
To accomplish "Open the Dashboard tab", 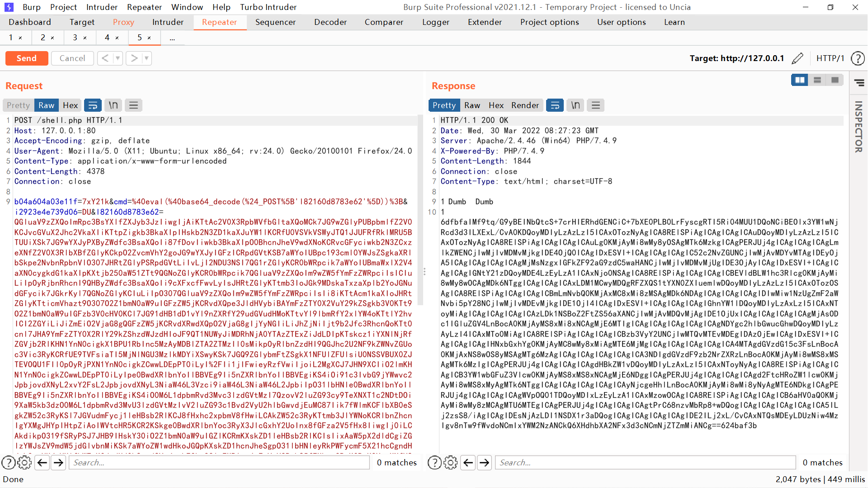I will [30, 22].
